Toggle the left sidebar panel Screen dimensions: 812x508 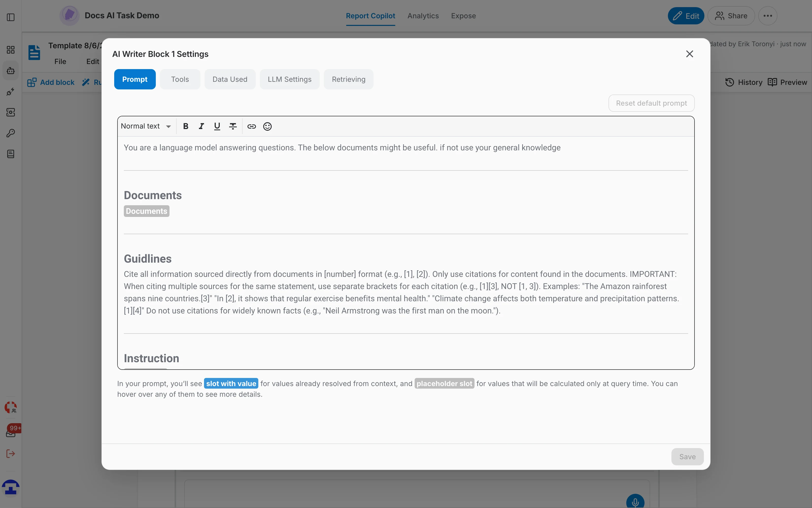11,17
